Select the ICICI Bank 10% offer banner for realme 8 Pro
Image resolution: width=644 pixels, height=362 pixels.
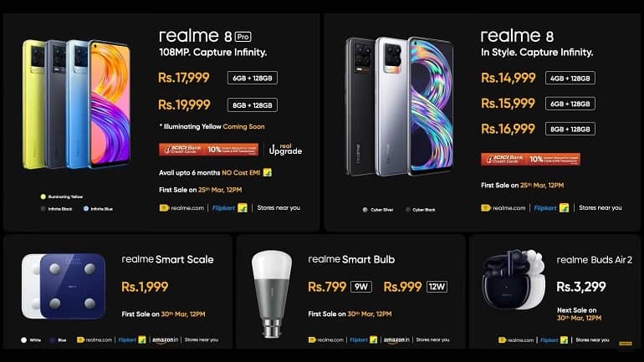(x=208, y=150)
